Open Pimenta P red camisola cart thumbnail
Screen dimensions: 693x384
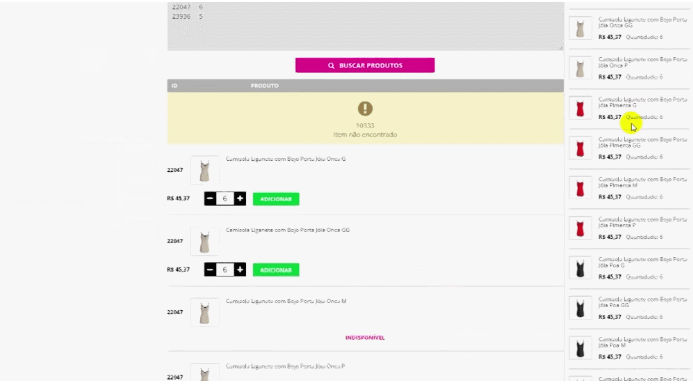click(580, 228)
